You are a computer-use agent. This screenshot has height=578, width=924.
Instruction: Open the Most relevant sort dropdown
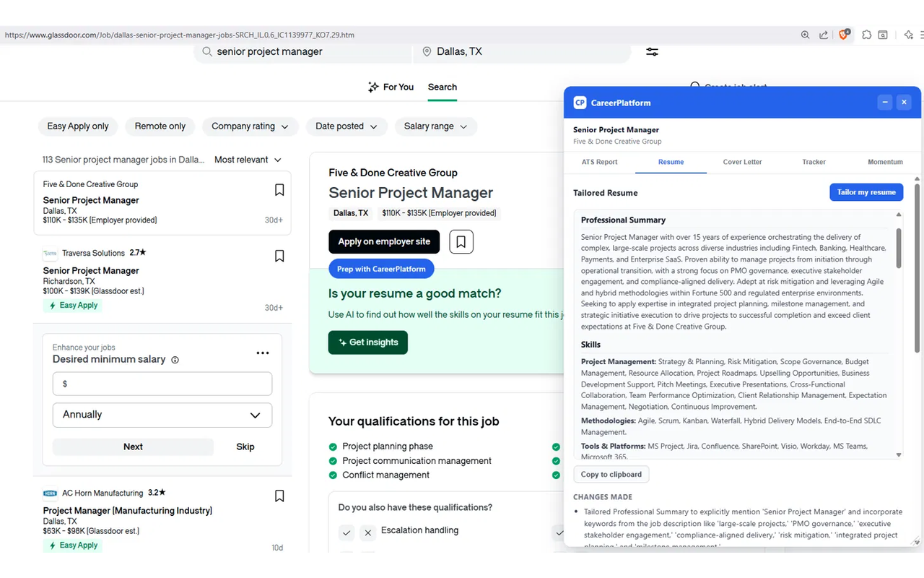[x=248, y=160]
